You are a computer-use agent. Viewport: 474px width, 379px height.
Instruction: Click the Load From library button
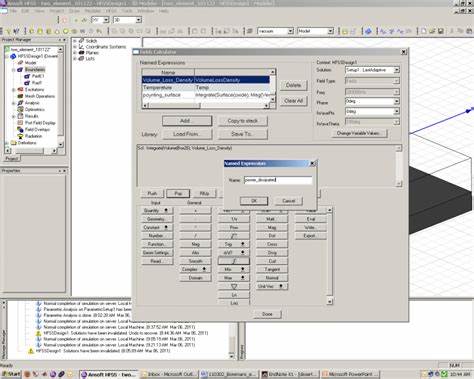(x=187, y=134)
